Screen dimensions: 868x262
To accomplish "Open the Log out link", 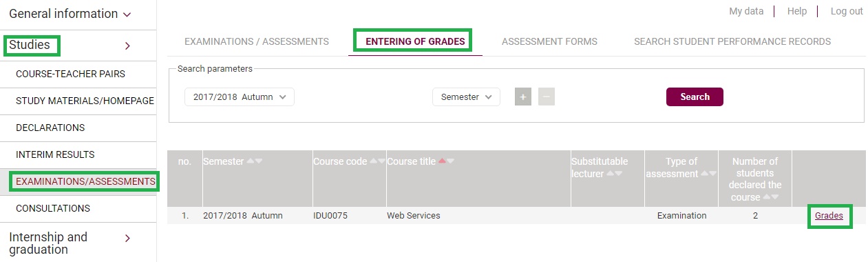I will (847, 11).
